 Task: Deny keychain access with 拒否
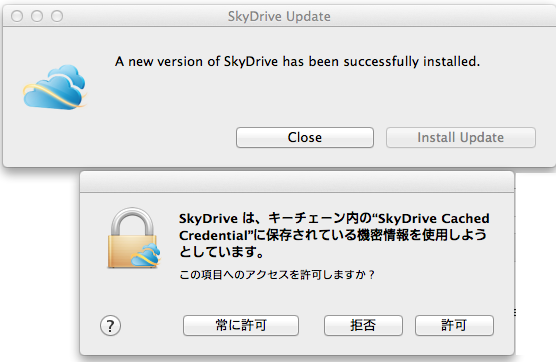click(363, 325)
